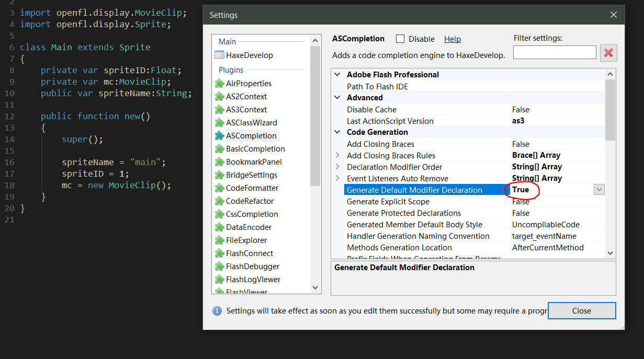
Task: Select CodeRefactor in the plugins list
Action: (x=250, y=201)
